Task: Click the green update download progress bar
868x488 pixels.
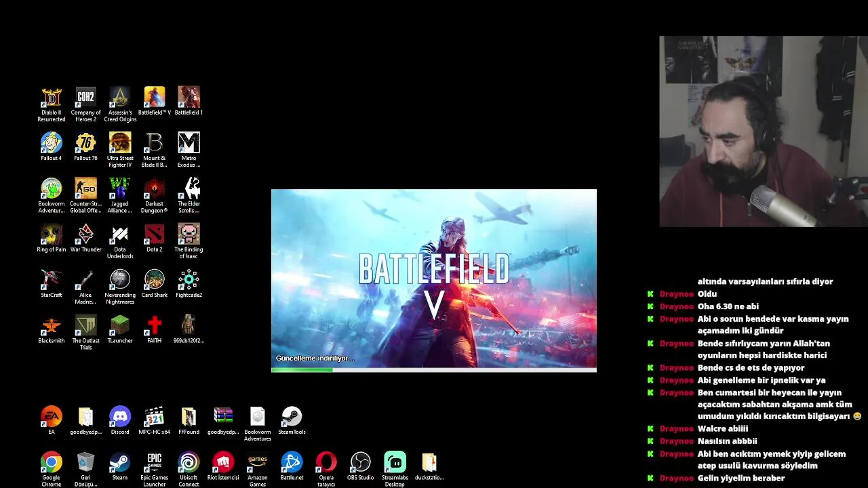Action: pyautogui.click(x=434, y=370)
